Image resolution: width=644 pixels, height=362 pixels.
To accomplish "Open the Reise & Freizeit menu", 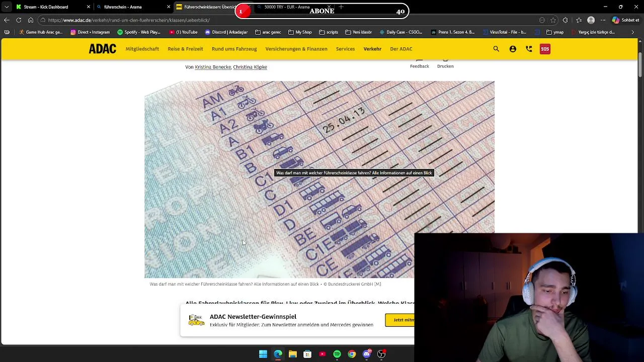I will coord(185,49).
